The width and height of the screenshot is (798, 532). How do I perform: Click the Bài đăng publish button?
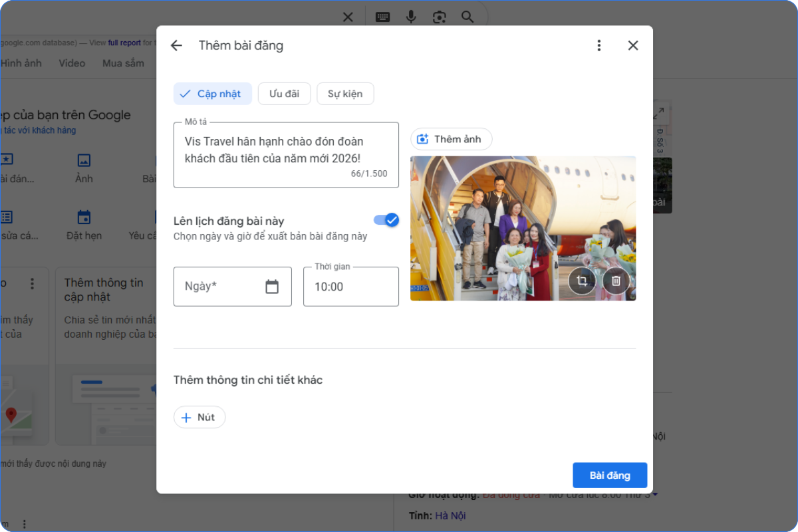pyautogui.click(x=609, y=475)
